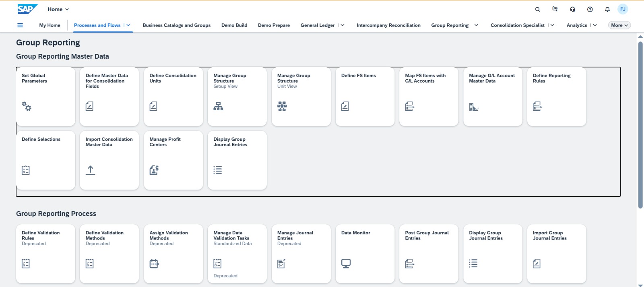Expand the Group Reporting tab chevron
Viewport: 644px width, 287px height.
coord(477,25)
